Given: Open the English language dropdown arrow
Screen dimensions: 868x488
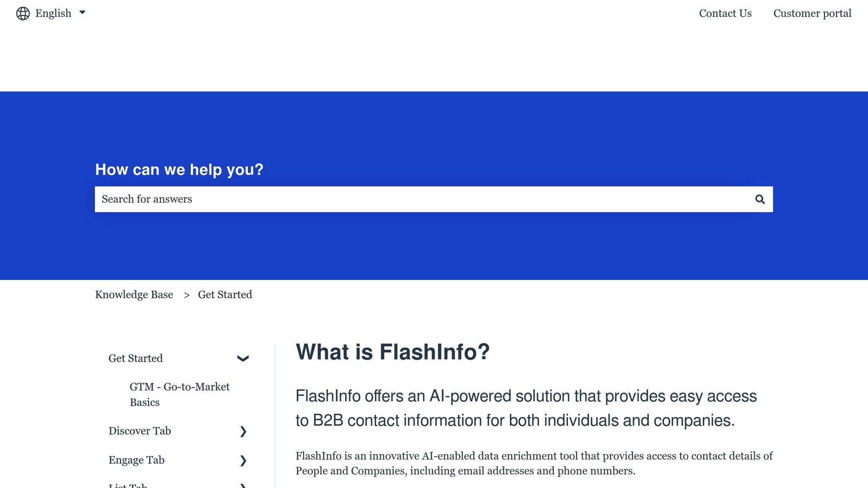Looking at the screenshot, I should (x=82, y=13).
